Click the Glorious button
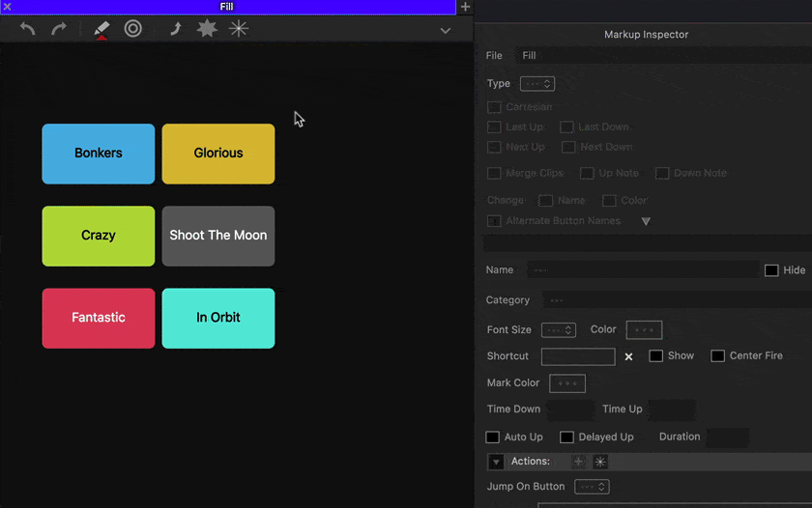The image size is (812, 508). pos(218,154)
